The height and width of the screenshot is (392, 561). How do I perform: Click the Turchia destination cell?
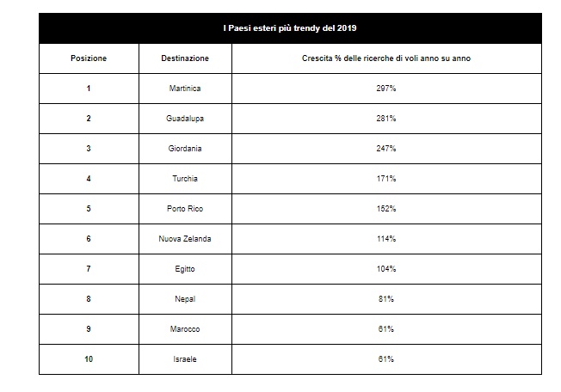pos(185,178)
